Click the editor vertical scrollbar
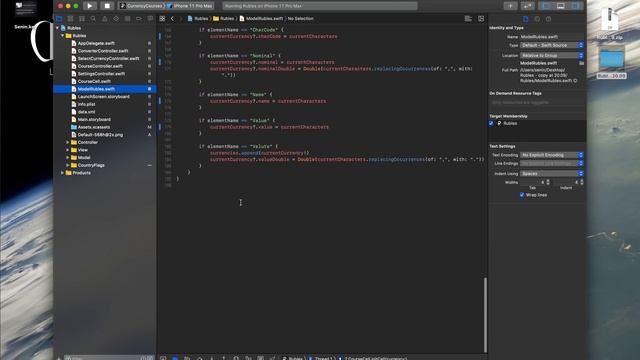 click(485, 314)
